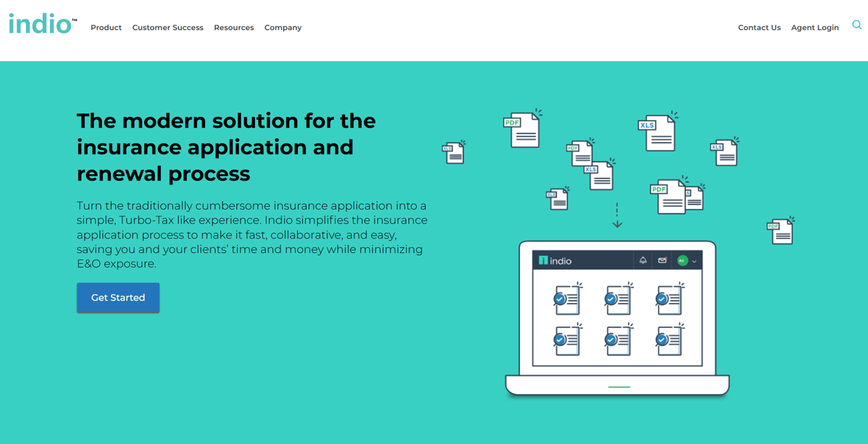This screenshot has height=444, width=868.
Task: Click the main headline about modern solution
Action: (226, 147)
